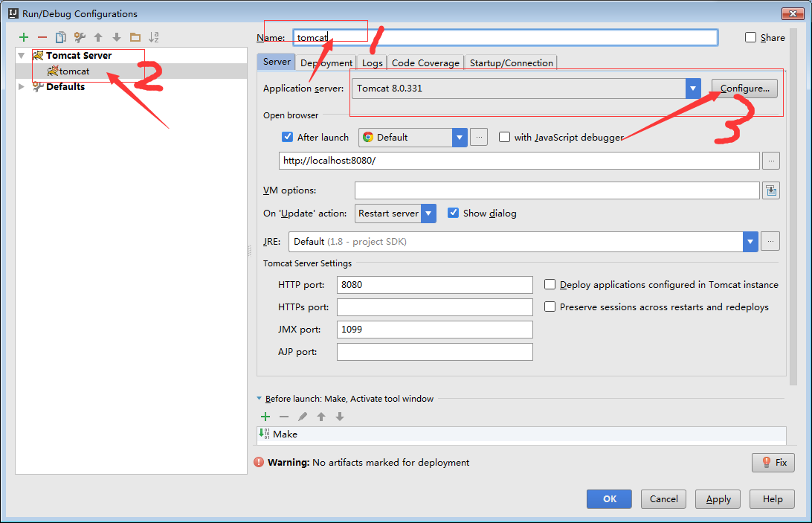Uncheck the After launch checkbox
812x523 pixels.
pos(288,137)
